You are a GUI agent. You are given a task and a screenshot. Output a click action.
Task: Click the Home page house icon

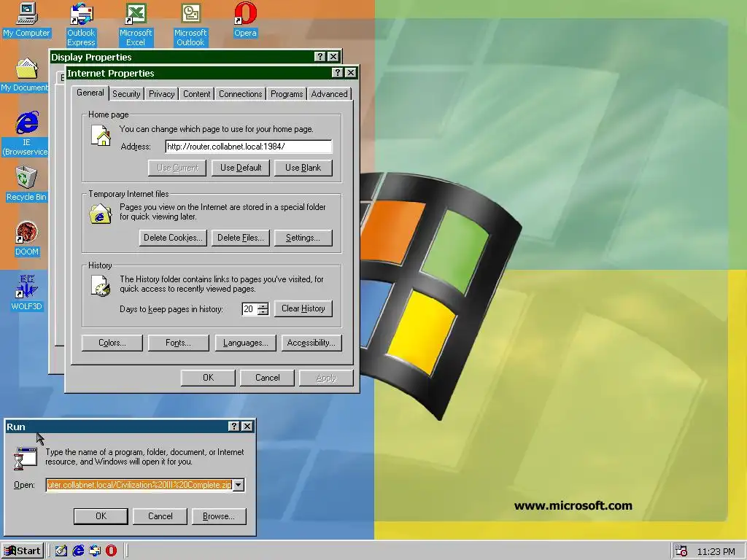tap(101, 135)
